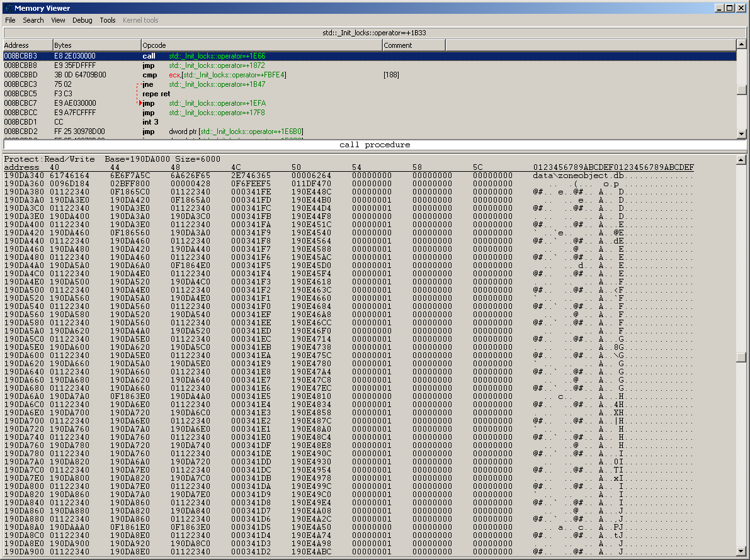Viewport: 750px width, 560px height.
Task: Select the cmp ecx row at 008BCBBD
Action: click(370, 74)
